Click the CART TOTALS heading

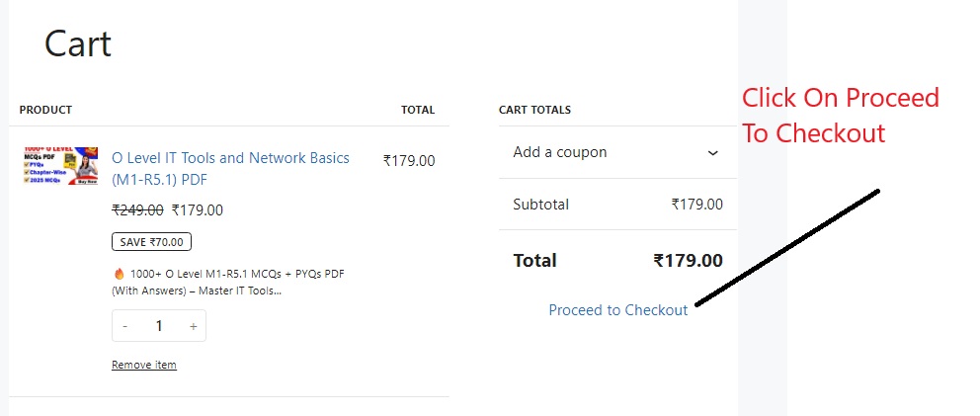coord(534,110)
